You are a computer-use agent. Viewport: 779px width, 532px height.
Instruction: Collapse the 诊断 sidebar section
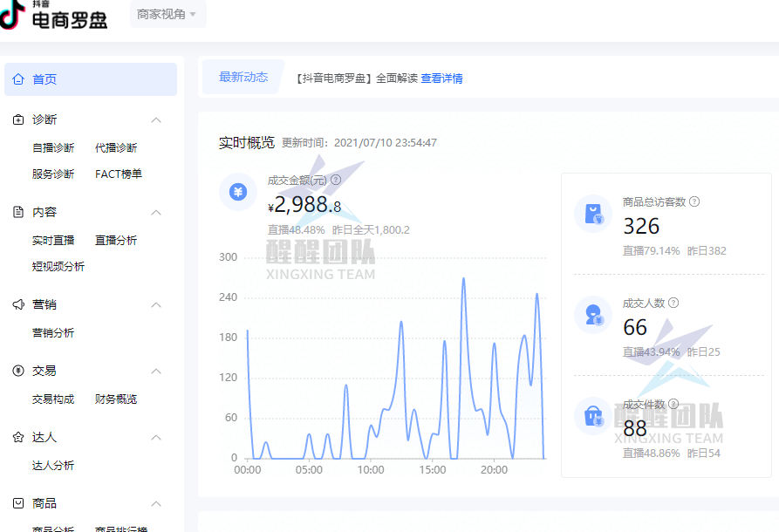pos(156,119)
